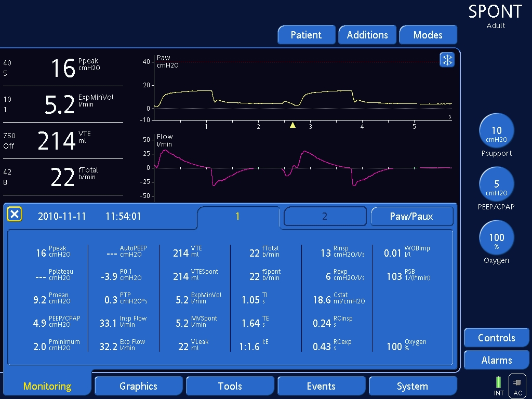The height and width of the screenshot is (399, 532).
Task: Open the Patient setup window
Action: (x=307, y=35)
